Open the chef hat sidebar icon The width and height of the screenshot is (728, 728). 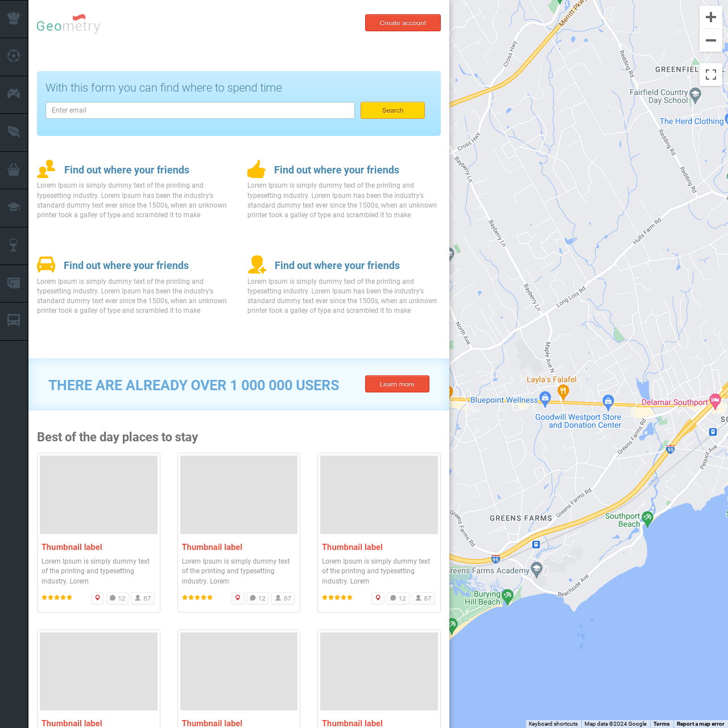click(x=14, y=18)
